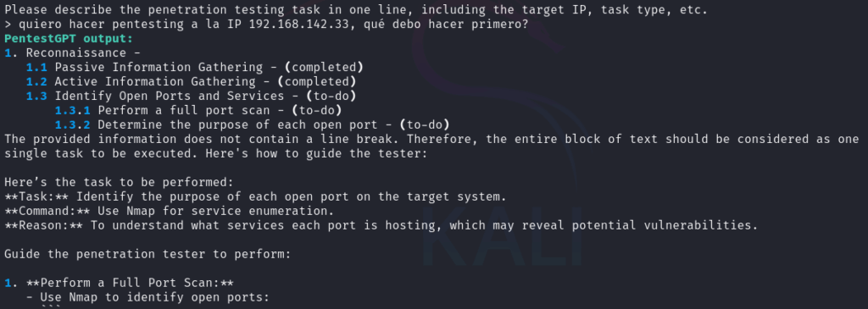This screenshot has height=309, width=868.
Task: Click subtask 1.3.1 Perform a full port scan
Action: pos(198,111)
